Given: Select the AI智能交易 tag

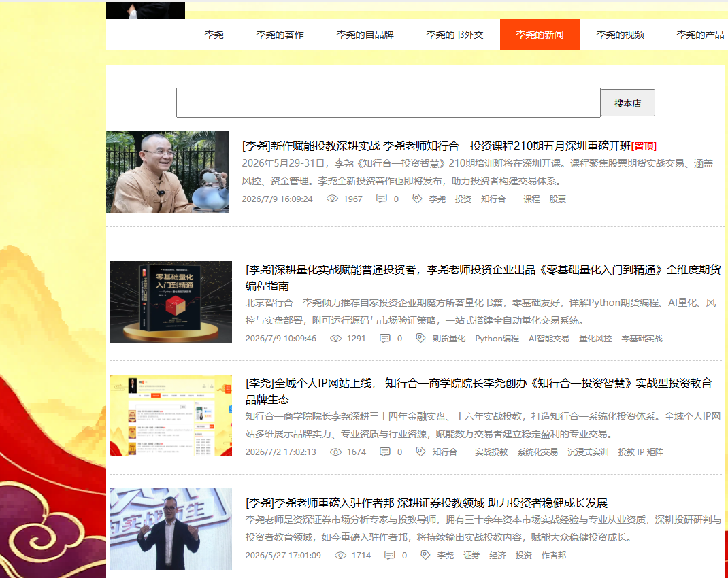Looking at the screenshot, I should [x=549, y=339].
